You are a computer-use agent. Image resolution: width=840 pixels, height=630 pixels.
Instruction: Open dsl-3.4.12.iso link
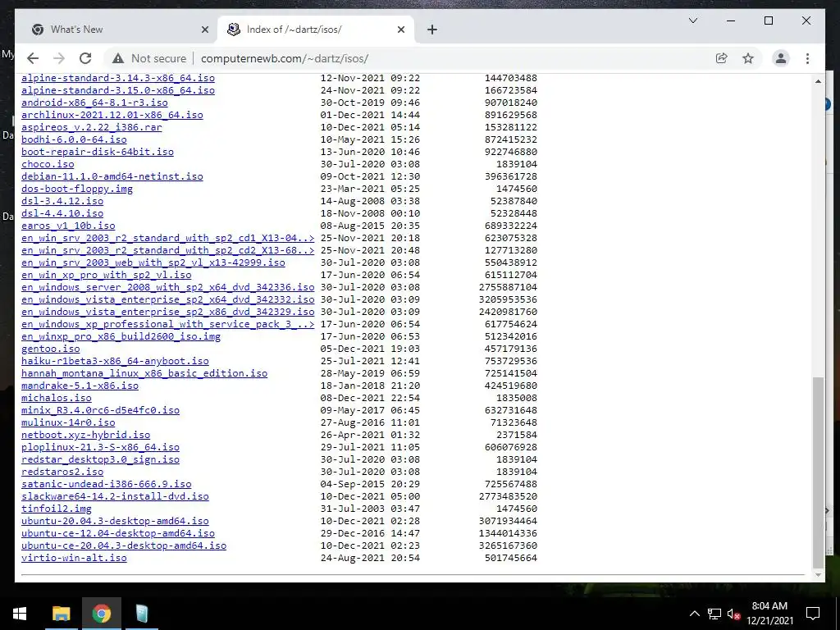click(62, 202)
